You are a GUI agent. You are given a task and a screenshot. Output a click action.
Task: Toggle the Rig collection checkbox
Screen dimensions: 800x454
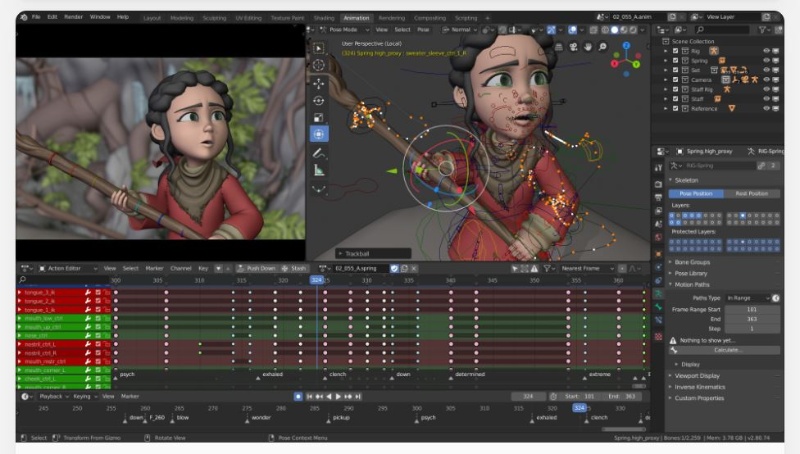point(676,51)
